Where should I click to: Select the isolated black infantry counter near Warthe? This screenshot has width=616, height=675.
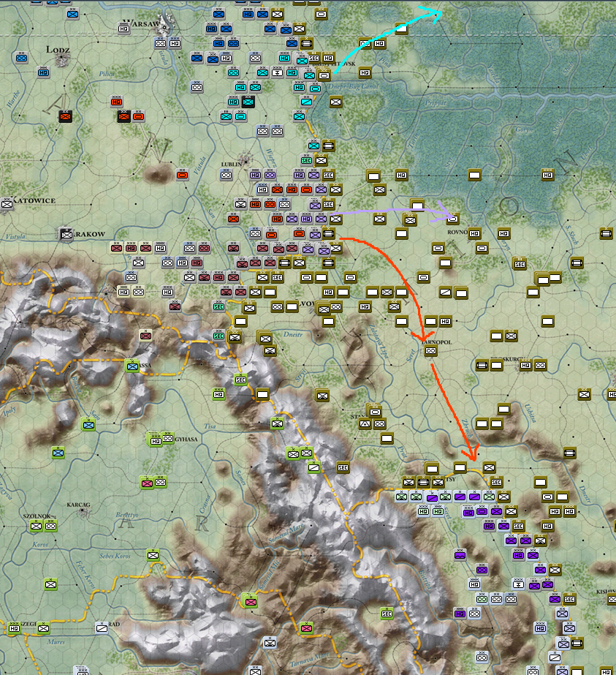(65, 117)
